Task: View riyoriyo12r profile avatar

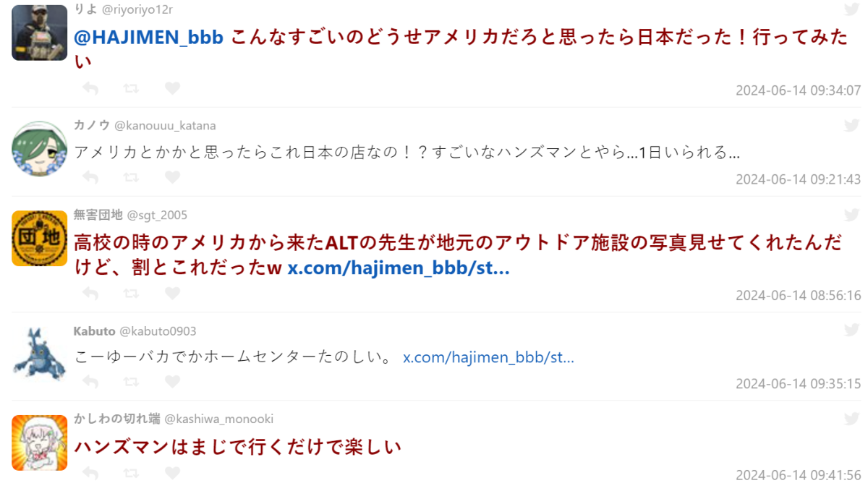Action: [40, 33]
